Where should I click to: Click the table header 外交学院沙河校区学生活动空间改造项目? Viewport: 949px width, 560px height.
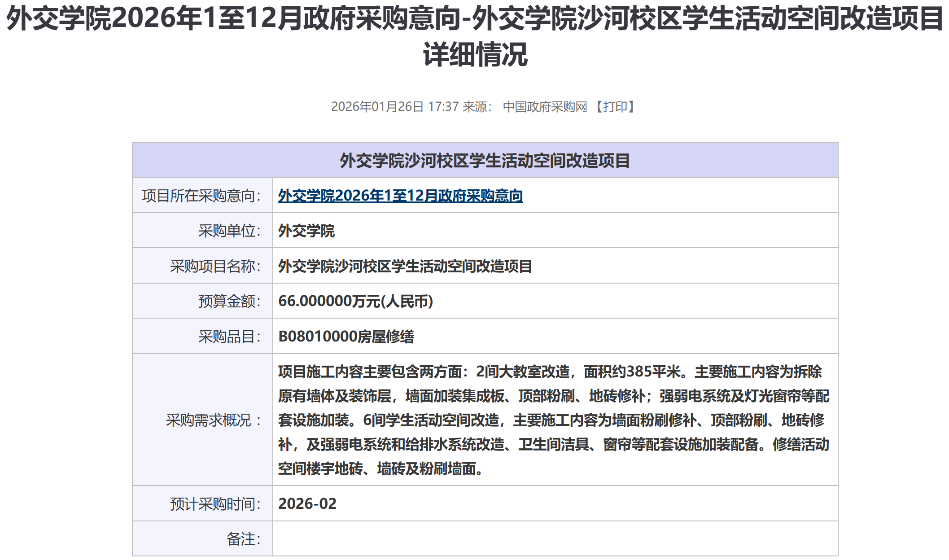pos(485,161)
